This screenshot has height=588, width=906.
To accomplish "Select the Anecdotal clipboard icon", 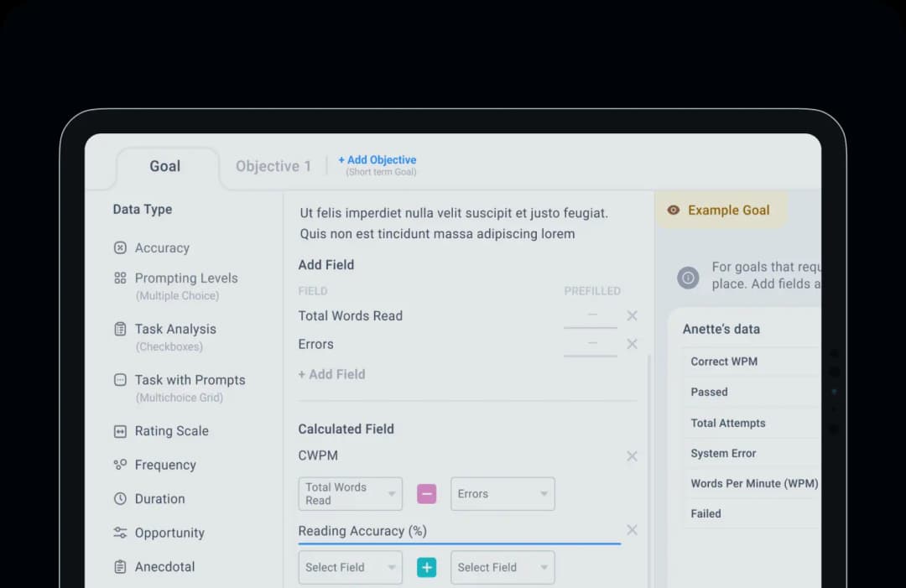I will (x=120, y=567).
